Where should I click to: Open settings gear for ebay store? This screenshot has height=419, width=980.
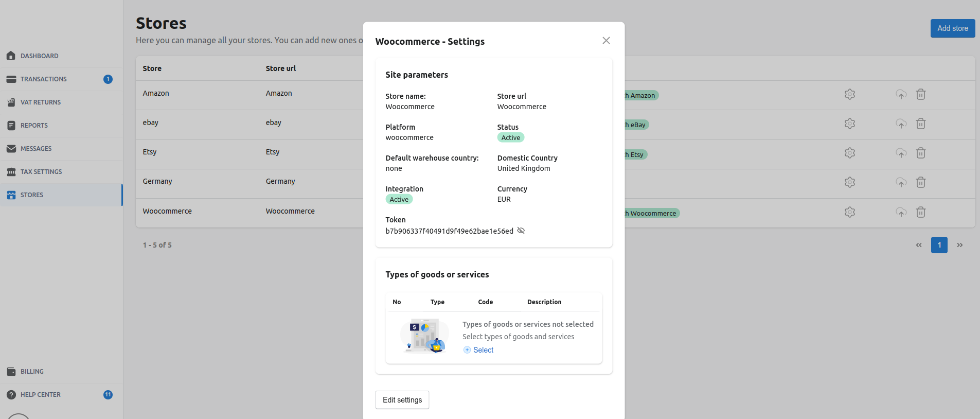point(849,124)
